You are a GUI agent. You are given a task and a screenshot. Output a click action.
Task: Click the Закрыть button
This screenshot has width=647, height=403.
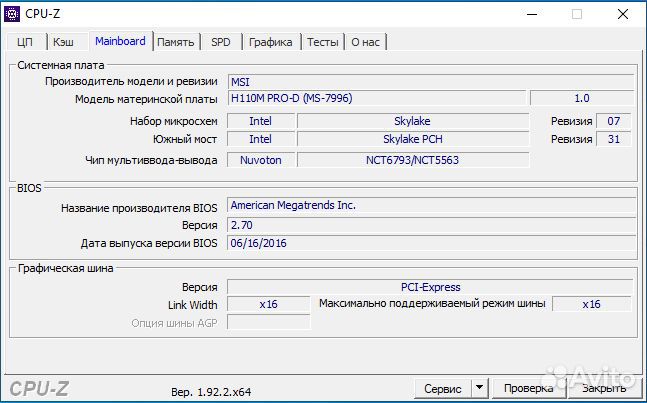click(604, 389)
